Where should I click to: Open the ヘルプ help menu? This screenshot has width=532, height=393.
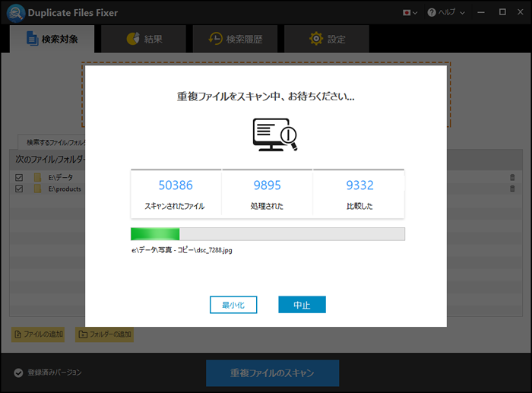point(446,13)
